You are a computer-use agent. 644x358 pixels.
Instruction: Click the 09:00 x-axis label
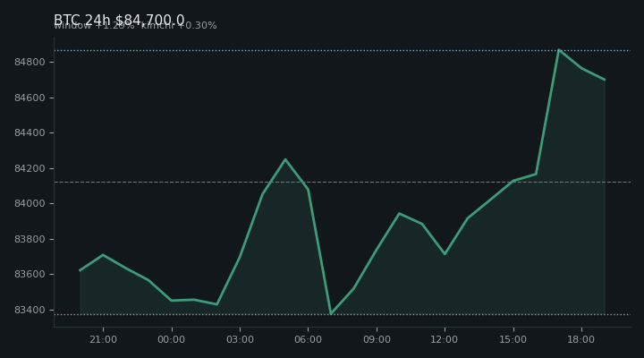tap(377, 339)
